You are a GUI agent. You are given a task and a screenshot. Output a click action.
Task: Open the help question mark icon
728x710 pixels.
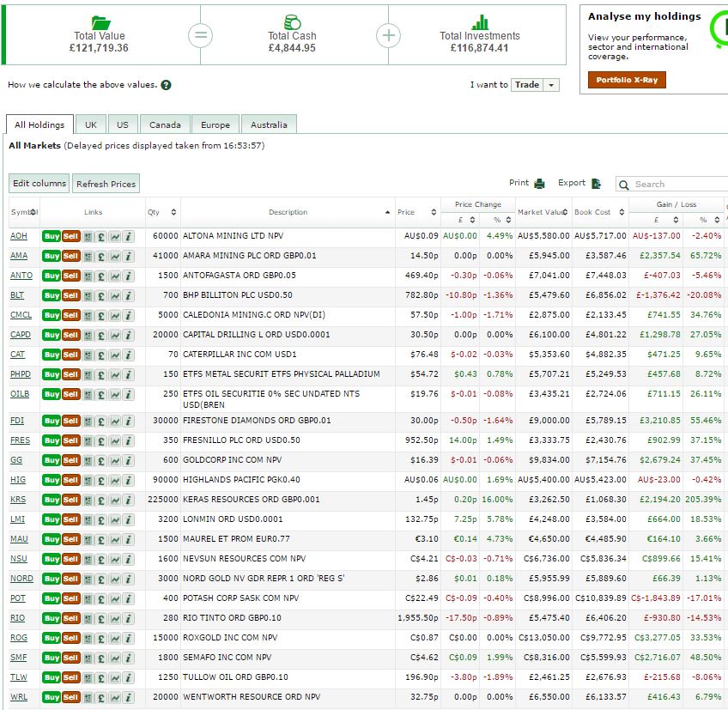pyautogui.click(x=166, y=85)
